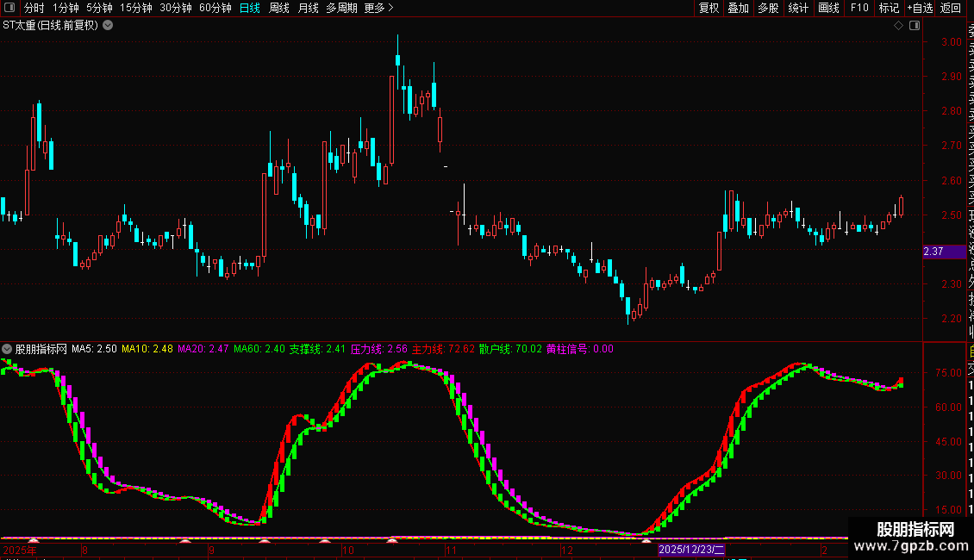974x560 pixels.
Task: Open the 画线 drawing tool
Action: pyautogui.click(x=828, y=8)
